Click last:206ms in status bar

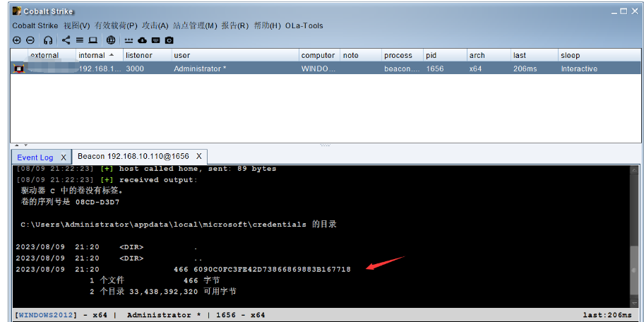[x=607, y=315]
